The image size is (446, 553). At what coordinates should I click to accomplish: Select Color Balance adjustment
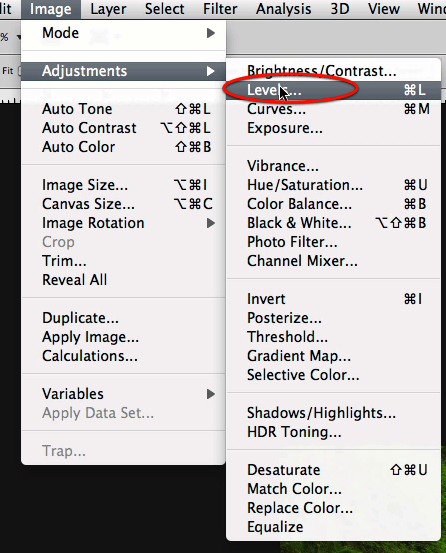click(x=333, y=204)
